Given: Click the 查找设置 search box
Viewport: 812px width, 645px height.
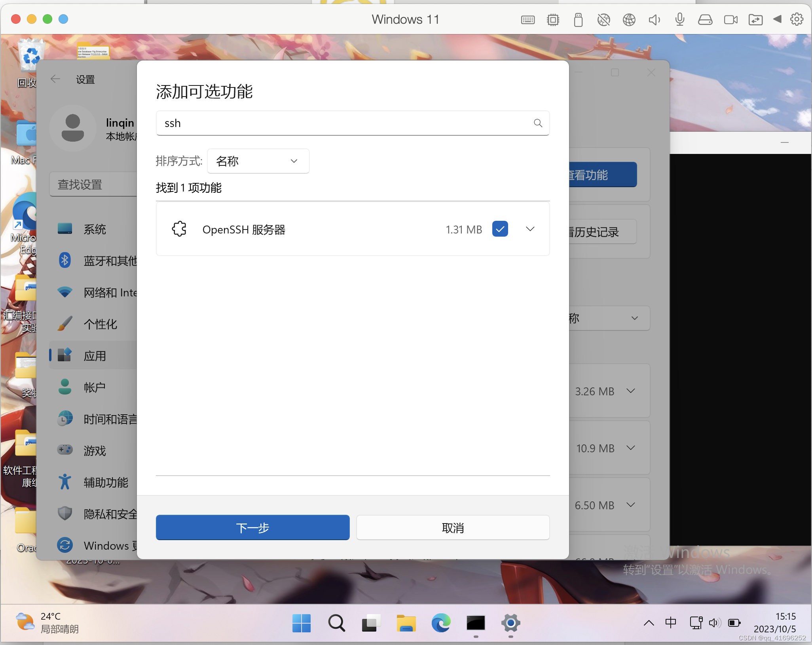Looking at the screenshot, I should pos(93,184).
